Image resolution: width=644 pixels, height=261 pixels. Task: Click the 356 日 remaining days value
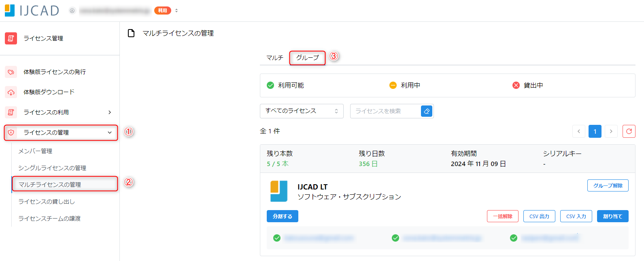368,164
